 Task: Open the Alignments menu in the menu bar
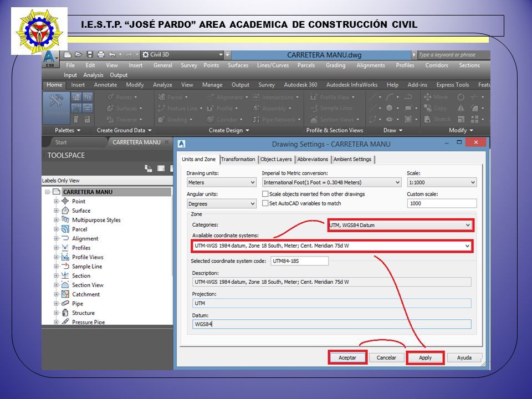click(x=371, y=65)
